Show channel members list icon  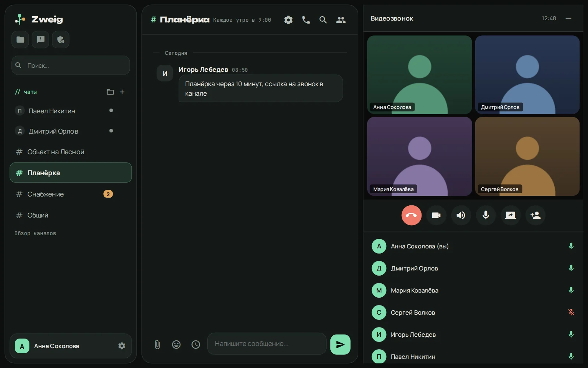[x=341, y=20]
